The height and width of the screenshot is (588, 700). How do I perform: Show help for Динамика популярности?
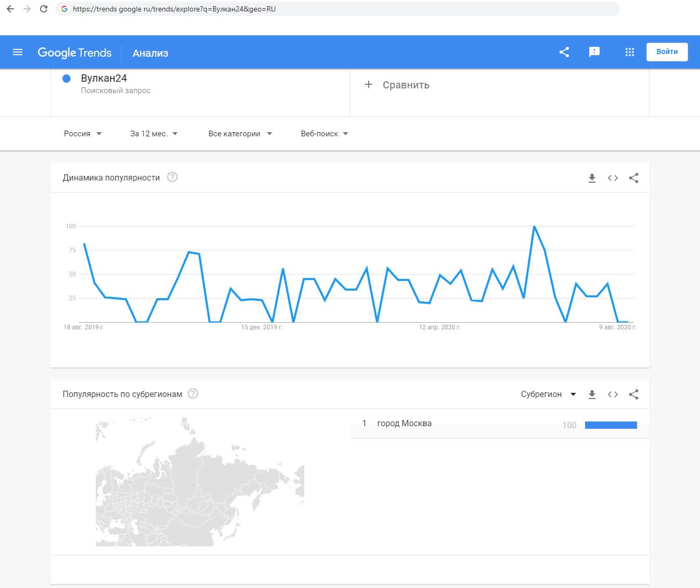coord(172,177)
